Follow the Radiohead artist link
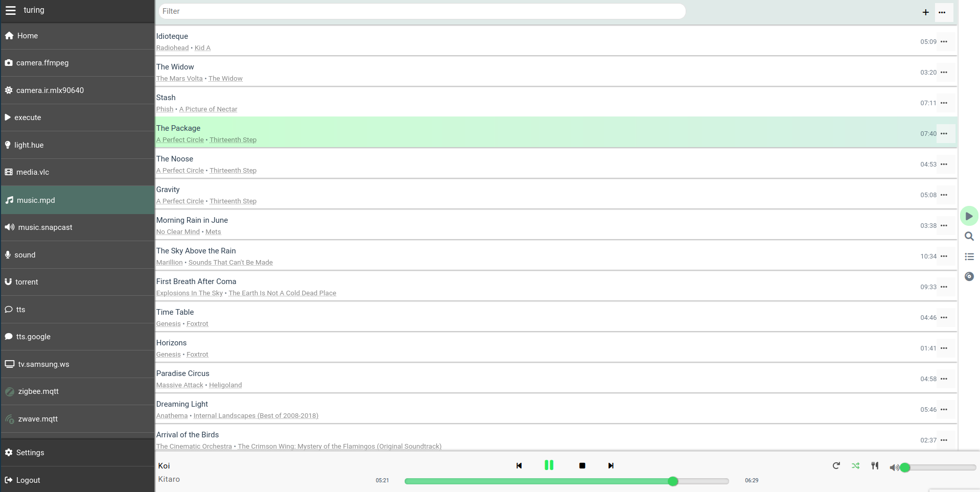Screen dimensions: 980x492 point(172,48)
